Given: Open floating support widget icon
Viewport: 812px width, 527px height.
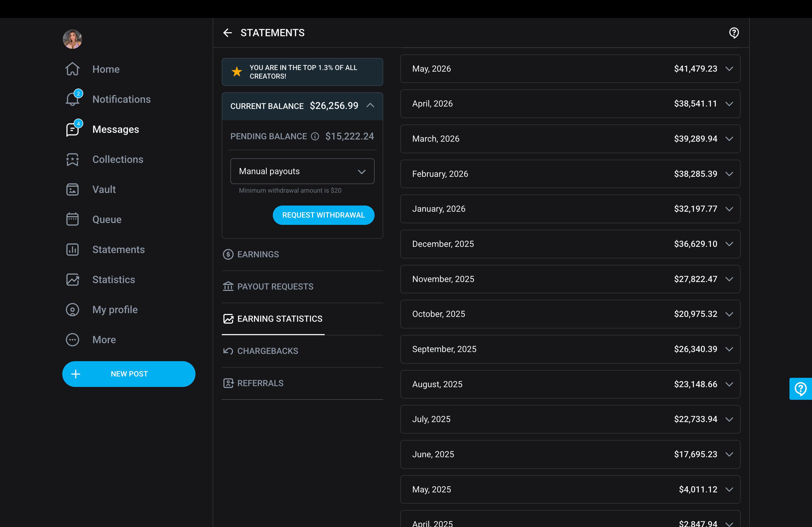Looking at the screenshot, I should click(x=800, y=389).
